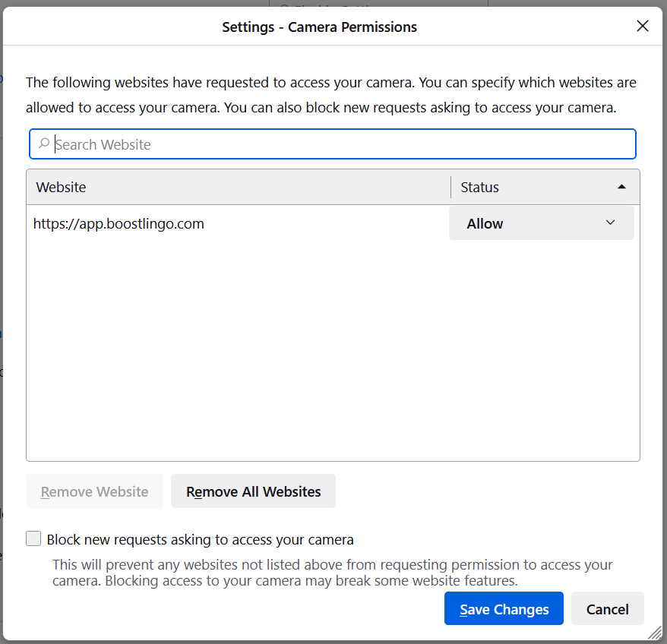The image size is (667, 644).
Task: Click Remove All Websites
Action: [253, 491]
